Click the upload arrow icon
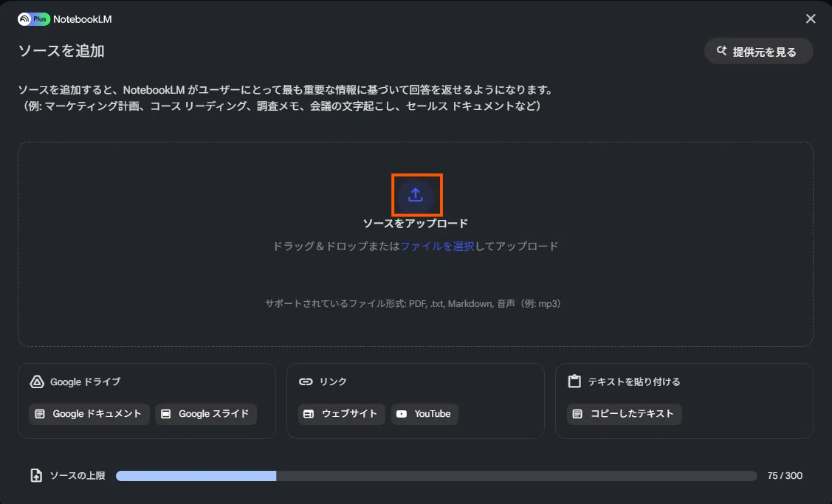832x504 pixels. [416, 196]
